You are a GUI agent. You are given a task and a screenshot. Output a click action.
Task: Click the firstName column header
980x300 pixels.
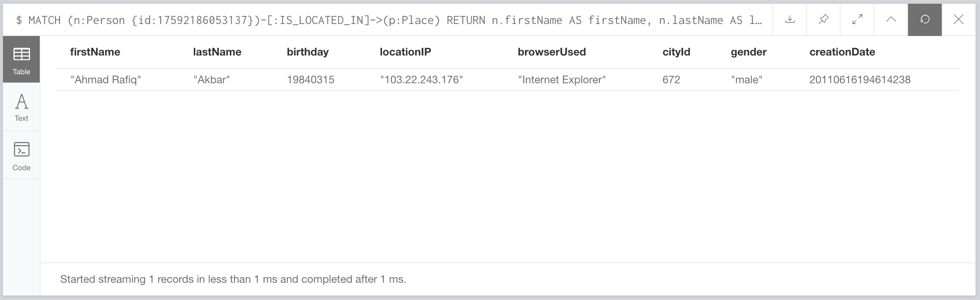tap(95, 52)
